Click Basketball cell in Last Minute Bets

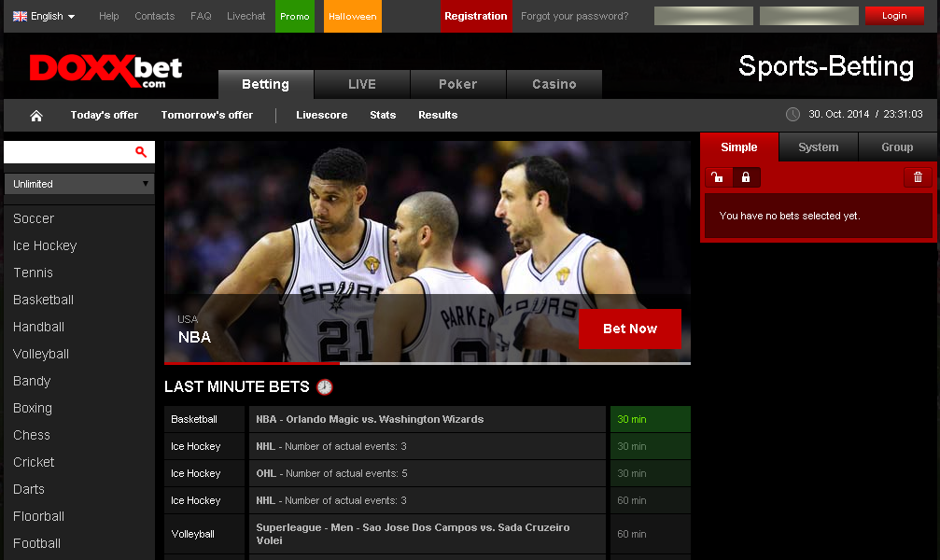tap(204, 419)
